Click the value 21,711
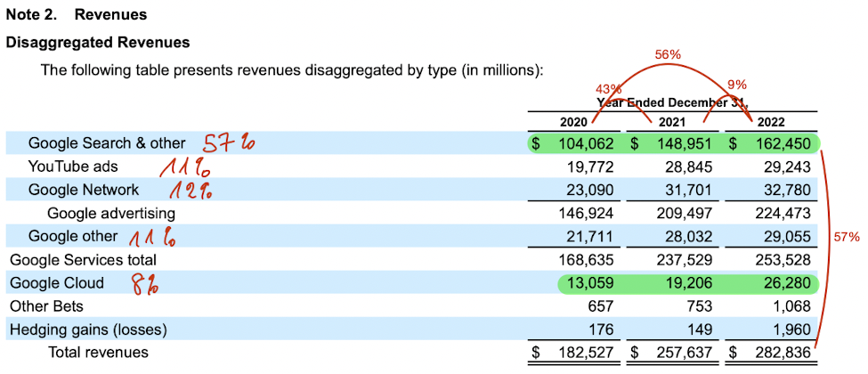This screenshot has width=868, height=374. (589, 237)
